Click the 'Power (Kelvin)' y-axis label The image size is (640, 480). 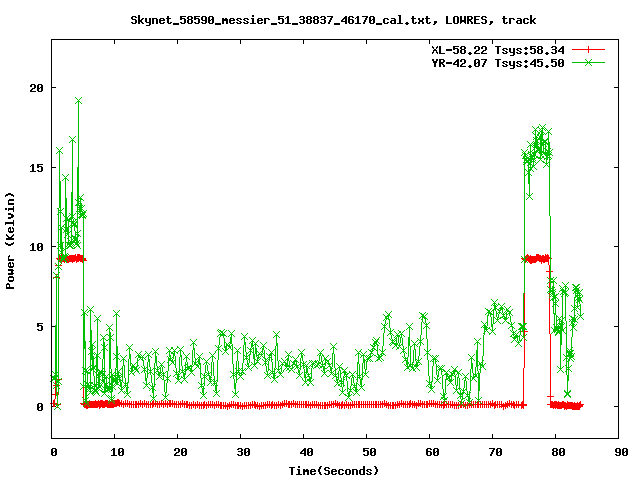click(10, 241)
